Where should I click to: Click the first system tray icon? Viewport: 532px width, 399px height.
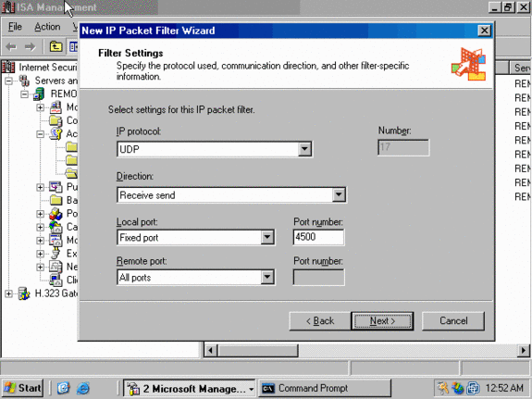pyautogui.click(x=442, y=388)
